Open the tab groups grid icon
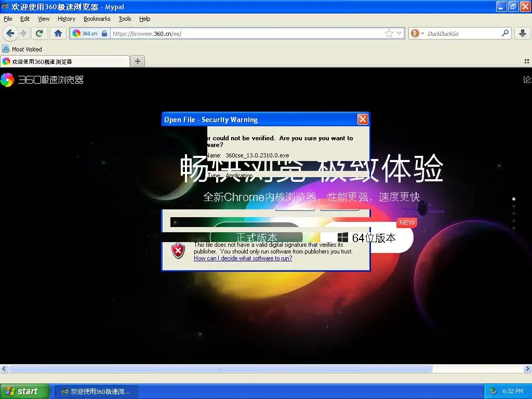Screen dimensions: 532x399 (x=527, y=61)
